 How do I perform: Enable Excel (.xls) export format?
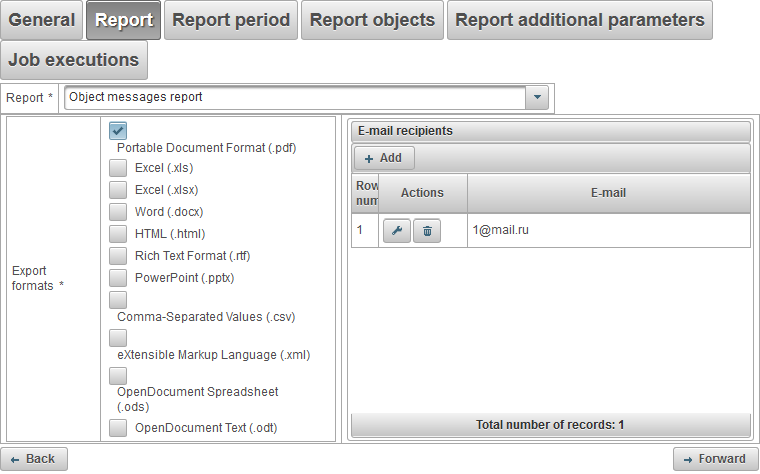click(x=118, y=168)
